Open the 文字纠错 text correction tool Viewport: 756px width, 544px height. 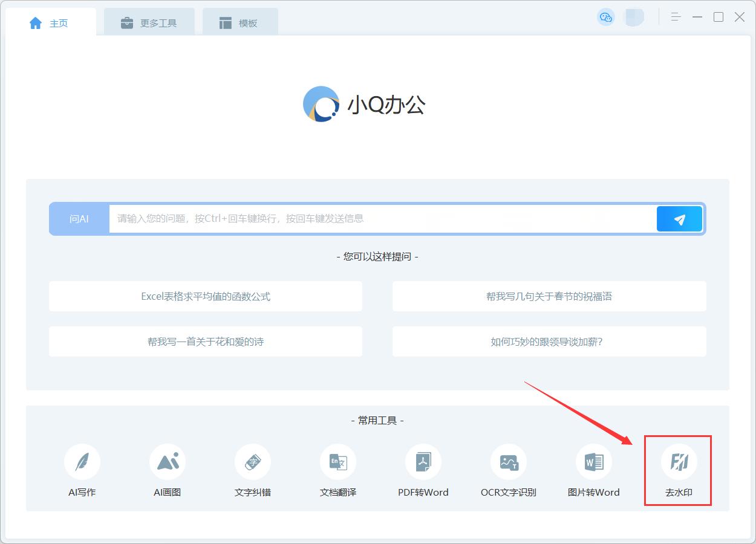click(253, 462)
